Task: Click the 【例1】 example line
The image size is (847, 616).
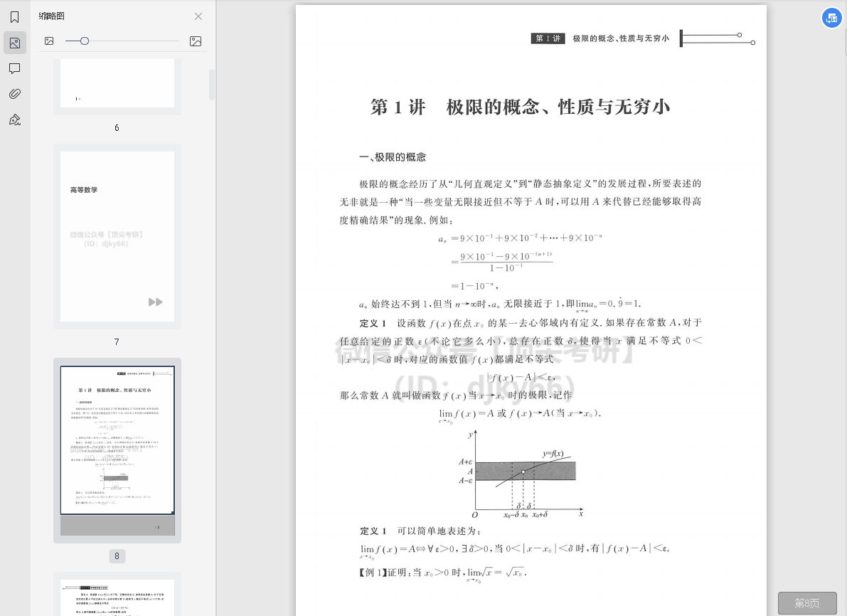Action: pos(444,572)
